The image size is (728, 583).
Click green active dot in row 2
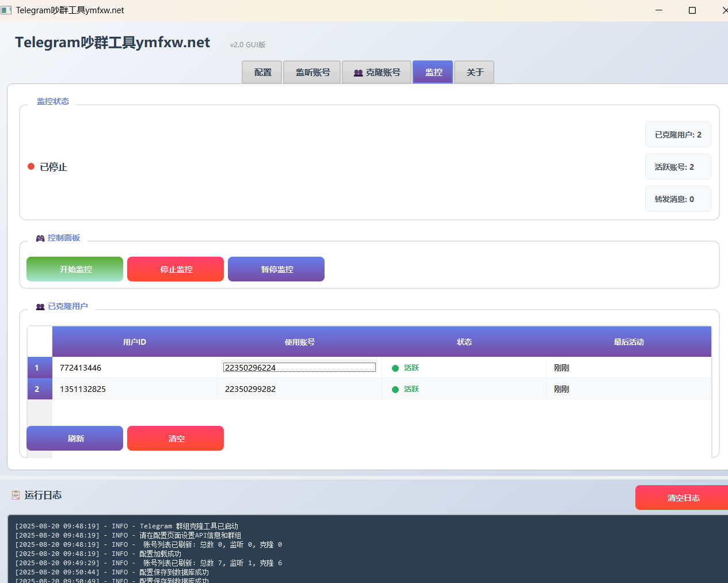(395, 390)
